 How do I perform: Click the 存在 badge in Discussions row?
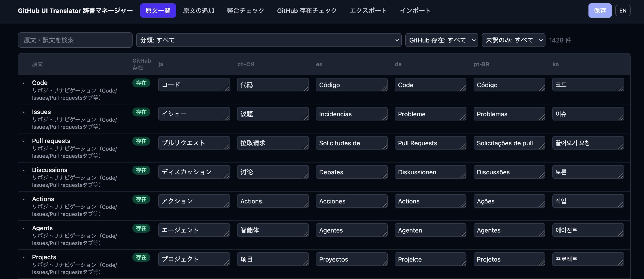point(141,170)
